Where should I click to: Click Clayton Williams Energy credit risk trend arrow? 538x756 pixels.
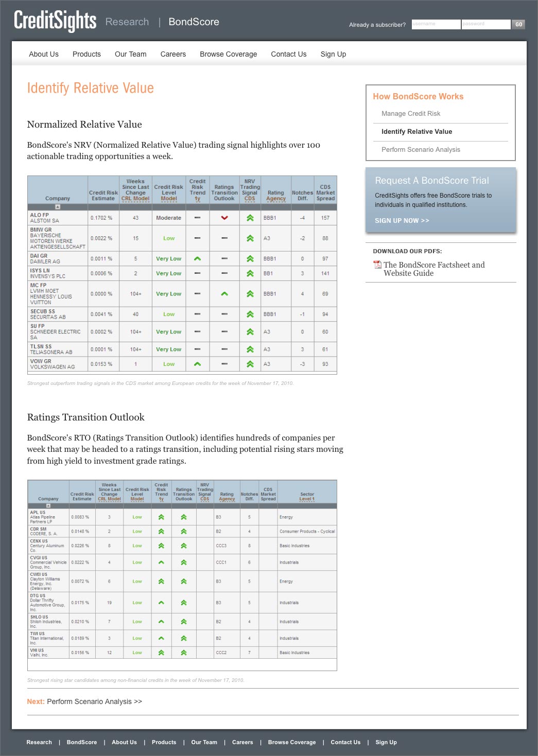coord(161,581)
